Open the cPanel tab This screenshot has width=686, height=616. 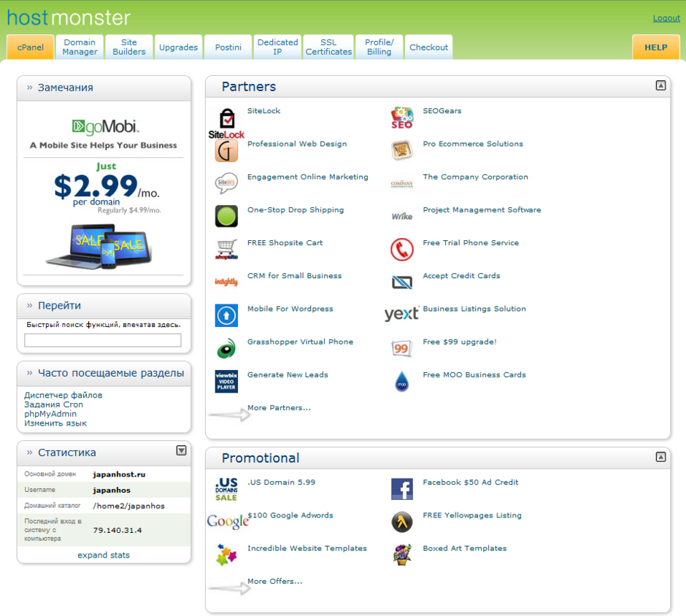point(31,47)
